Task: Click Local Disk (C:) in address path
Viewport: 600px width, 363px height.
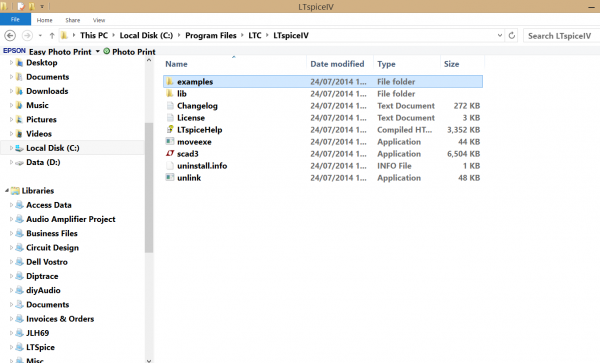Action: (x=146, y=36)
